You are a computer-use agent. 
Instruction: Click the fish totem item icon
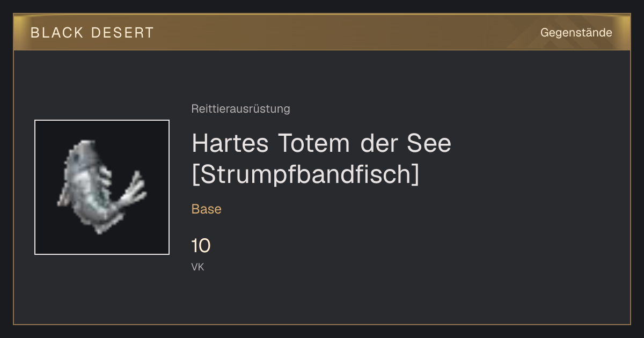tap(101, 187)
